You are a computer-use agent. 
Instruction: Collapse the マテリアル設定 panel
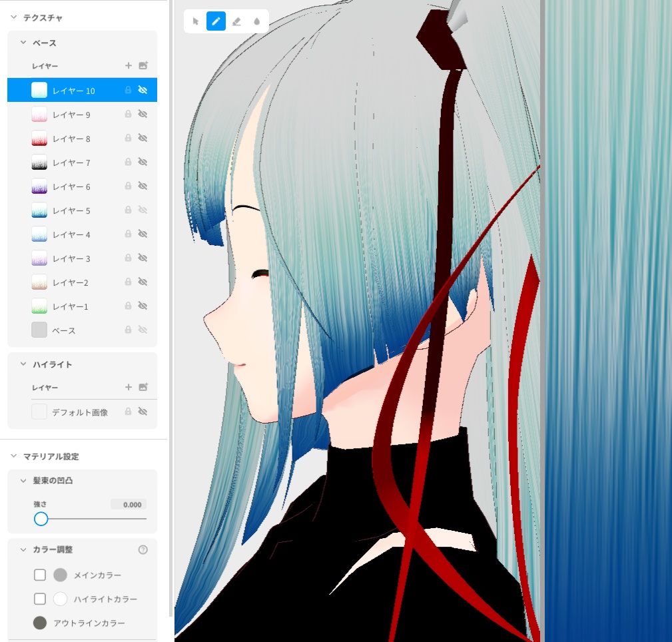point(13,456)
